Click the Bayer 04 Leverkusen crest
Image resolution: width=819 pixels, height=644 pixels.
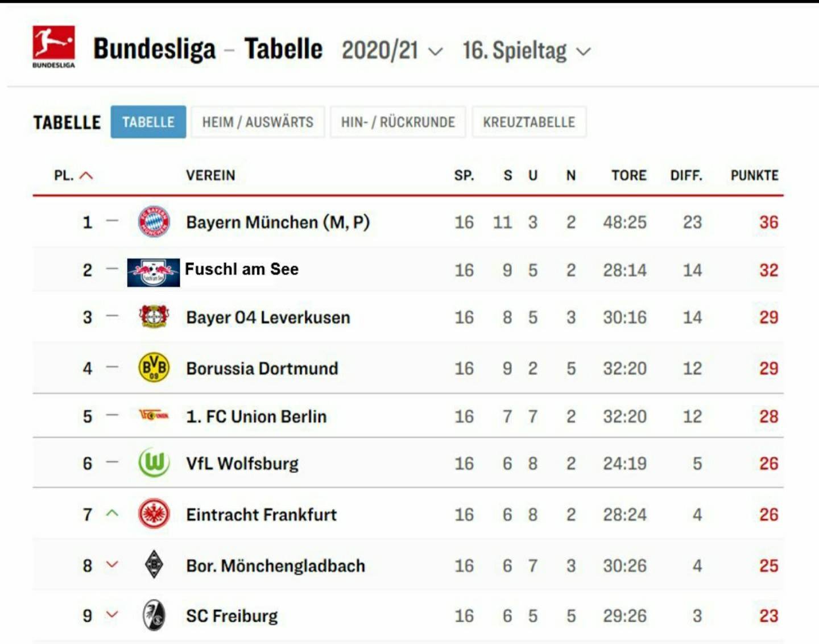point(154,316)
